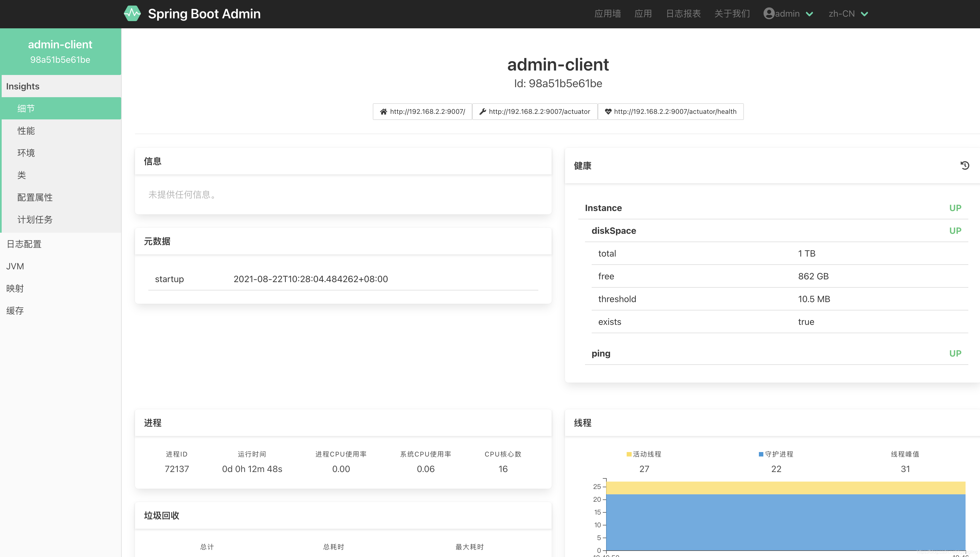The height and width of the screenshot is (557, 980).
Task: Select 性能 in the sidebar
Action: 26,131
